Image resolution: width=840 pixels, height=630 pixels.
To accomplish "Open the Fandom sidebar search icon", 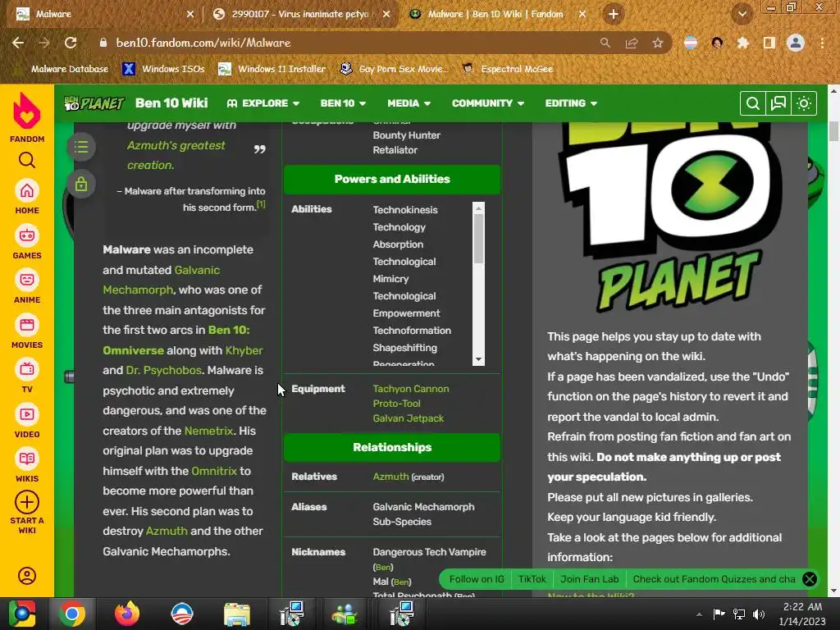I will coord(27,160).
